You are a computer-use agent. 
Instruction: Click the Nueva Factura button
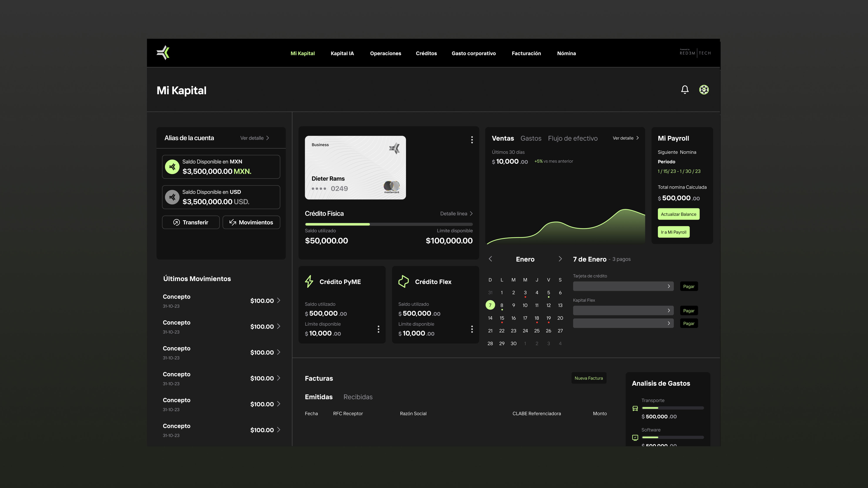click(x=589, y=378)
